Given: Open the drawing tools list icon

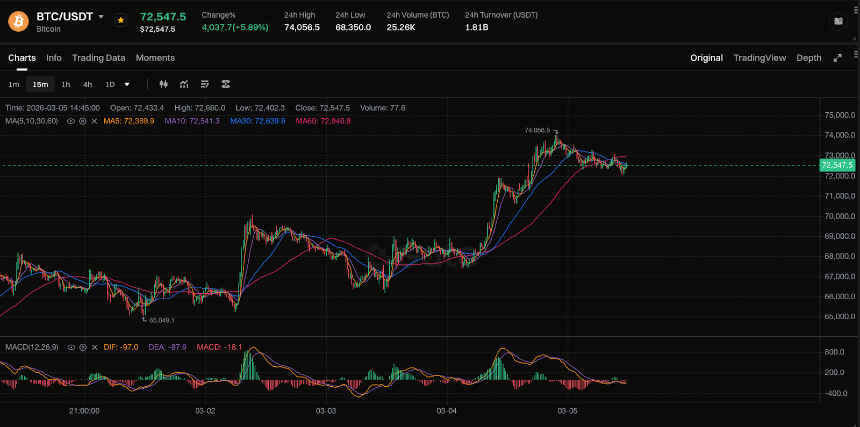Looking at the screenshot, I should 205,84.
